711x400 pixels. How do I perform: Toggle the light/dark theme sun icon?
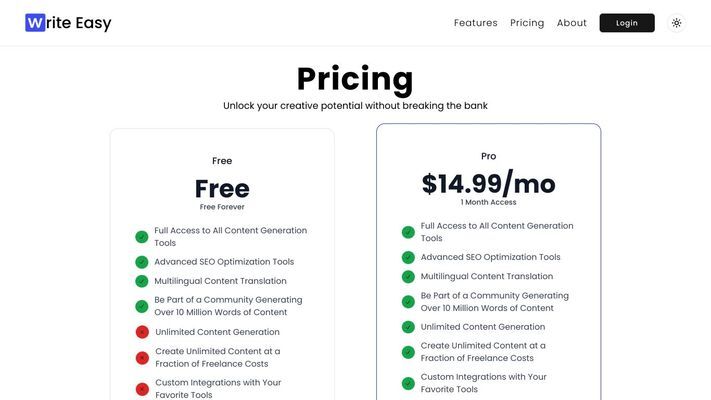[677, 23]
